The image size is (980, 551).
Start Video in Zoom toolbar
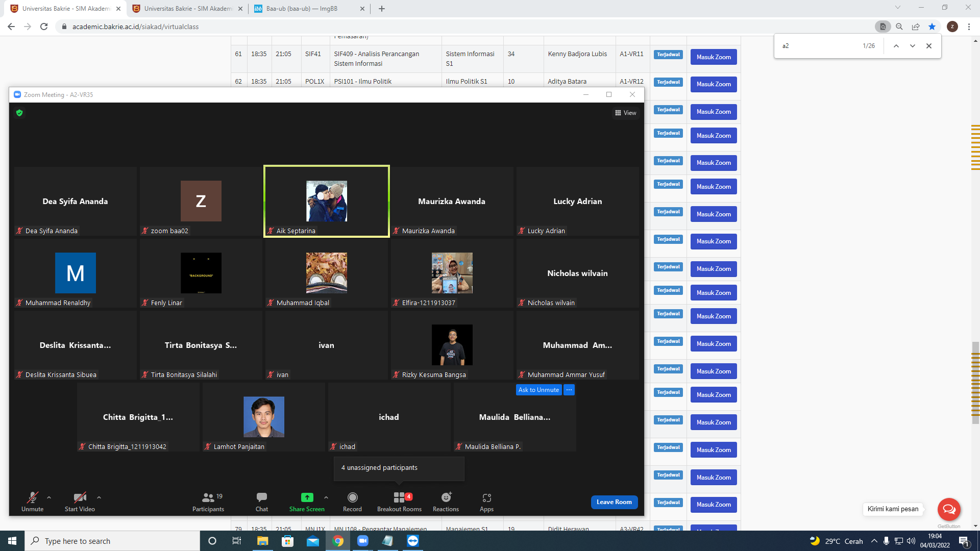point(80,502)
